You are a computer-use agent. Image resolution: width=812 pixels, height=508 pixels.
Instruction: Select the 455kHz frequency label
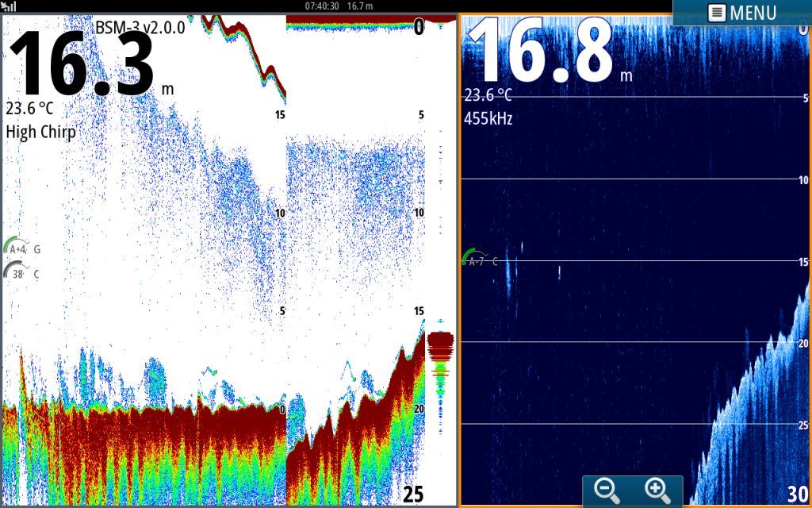[488, 118]
